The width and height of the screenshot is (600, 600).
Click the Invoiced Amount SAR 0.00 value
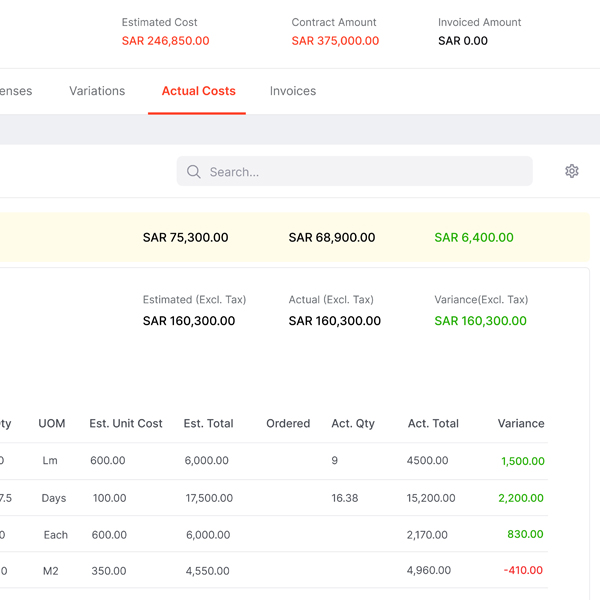pyautogui.click(x=463, y=41)
